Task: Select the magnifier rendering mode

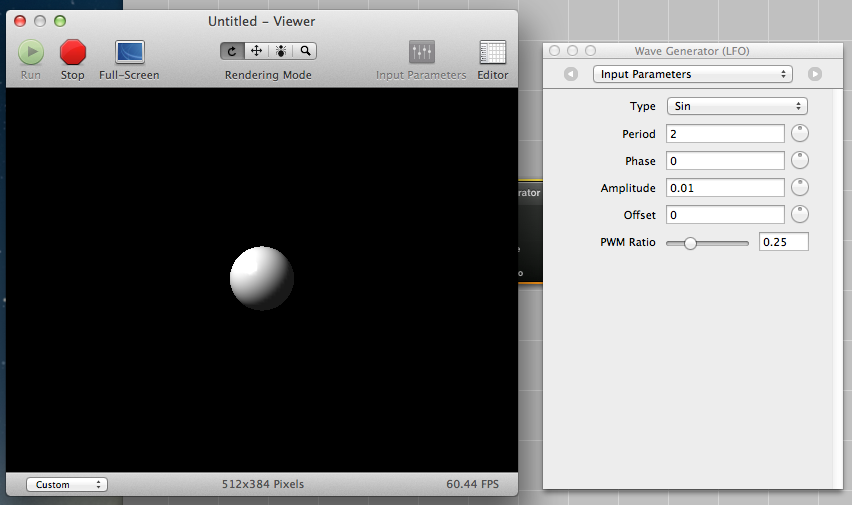Action: 305,51
